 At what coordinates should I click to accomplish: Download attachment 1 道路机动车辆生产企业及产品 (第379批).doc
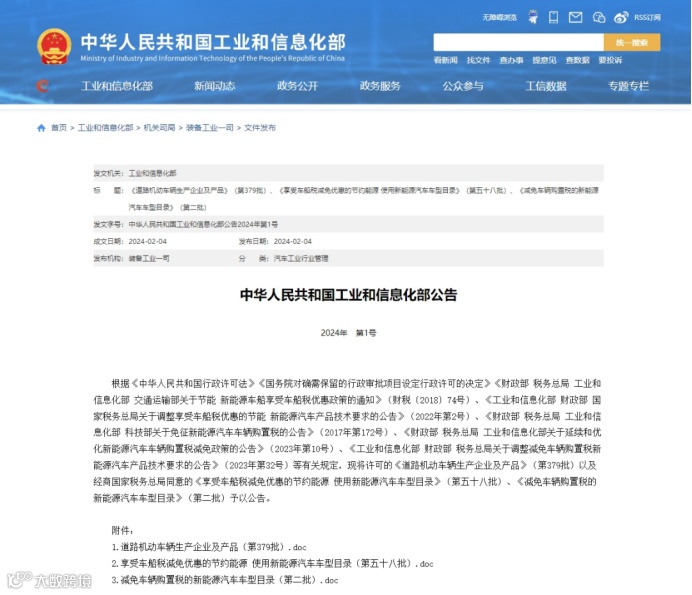209,547
